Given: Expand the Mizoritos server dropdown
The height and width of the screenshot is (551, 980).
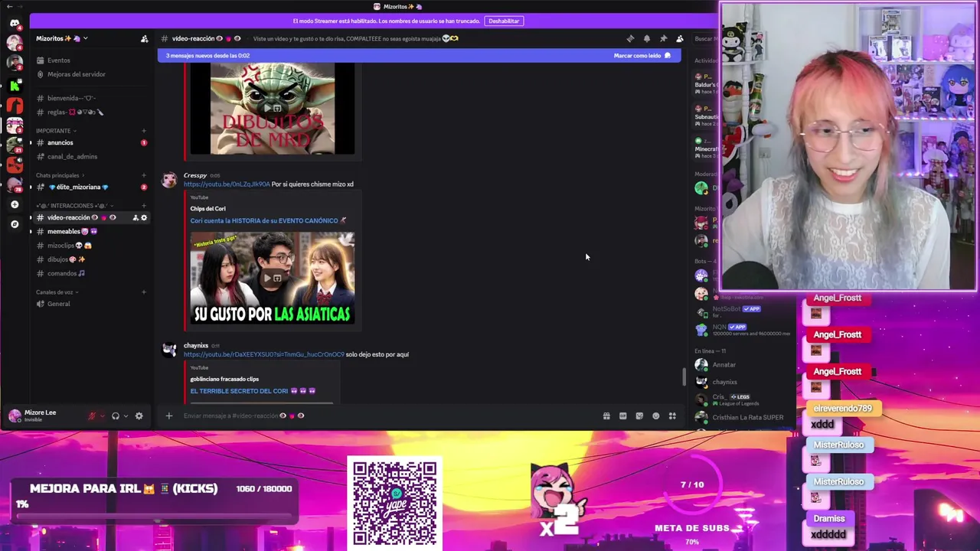Looking at the screenshot, I should point(61,38).
